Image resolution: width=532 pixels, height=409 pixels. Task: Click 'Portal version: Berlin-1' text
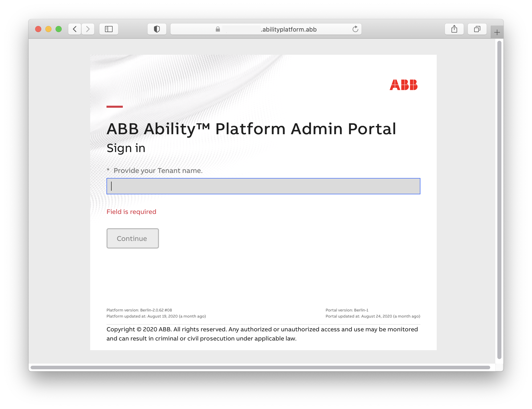coord(347,310)
